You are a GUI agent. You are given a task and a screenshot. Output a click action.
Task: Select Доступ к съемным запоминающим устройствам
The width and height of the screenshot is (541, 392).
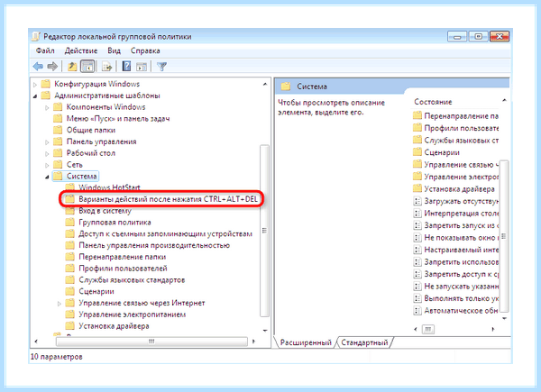click(x=159, y=233)
